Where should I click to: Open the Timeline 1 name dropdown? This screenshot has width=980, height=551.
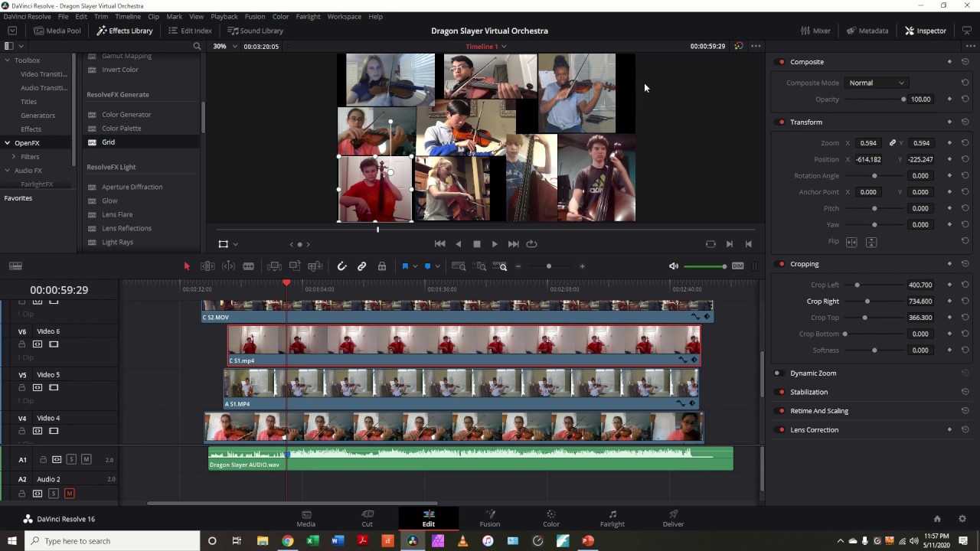coord(486,46)
